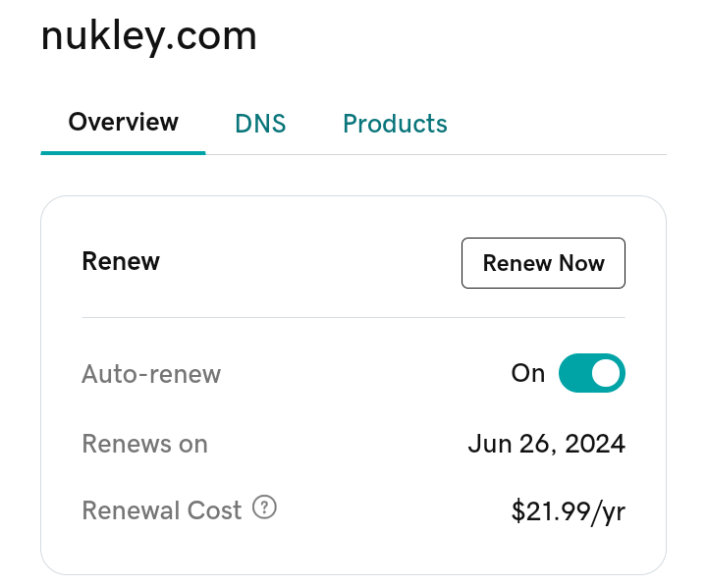This screenshot has height=588, width=707.
Task: Click the "On" status text
Action: coord(528,373)
